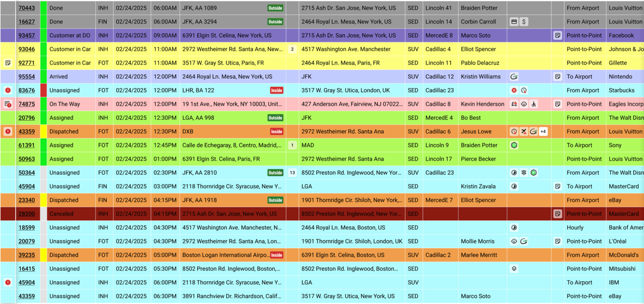Viewport: 644px width, 304px height.
Task: Click the credit card icon in trip 16627
Action: pos(514,22)
